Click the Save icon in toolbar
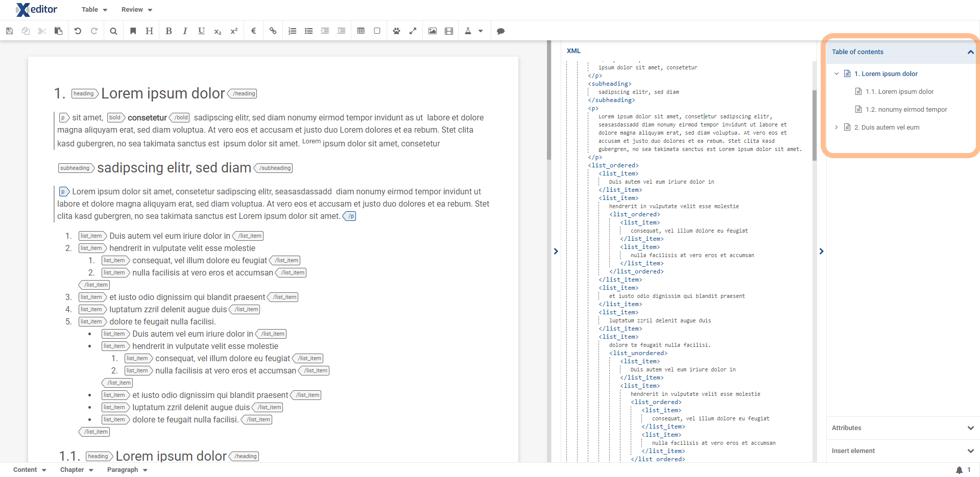Viewport: 980px width, 477px height. (x=9, y=31)
